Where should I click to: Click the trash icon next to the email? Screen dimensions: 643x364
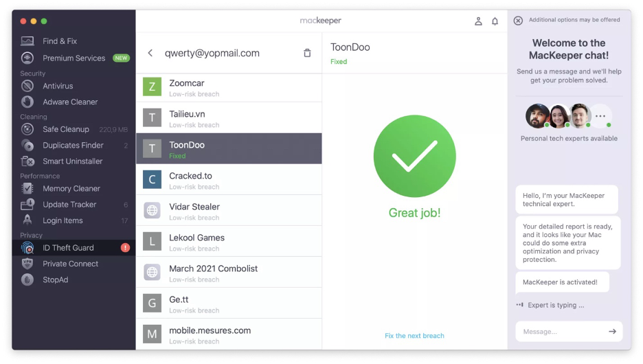pyautogui.click(x=307, y=53)
